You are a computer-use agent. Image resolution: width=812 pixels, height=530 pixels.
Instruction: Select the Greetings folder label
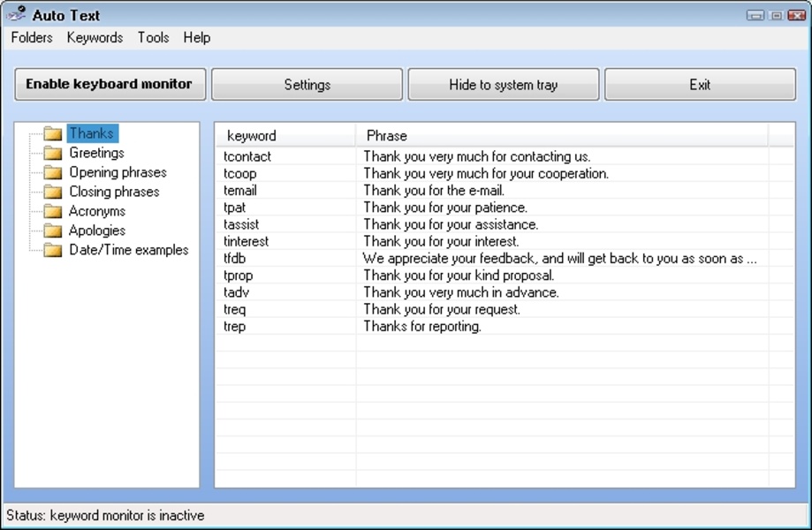96,154
